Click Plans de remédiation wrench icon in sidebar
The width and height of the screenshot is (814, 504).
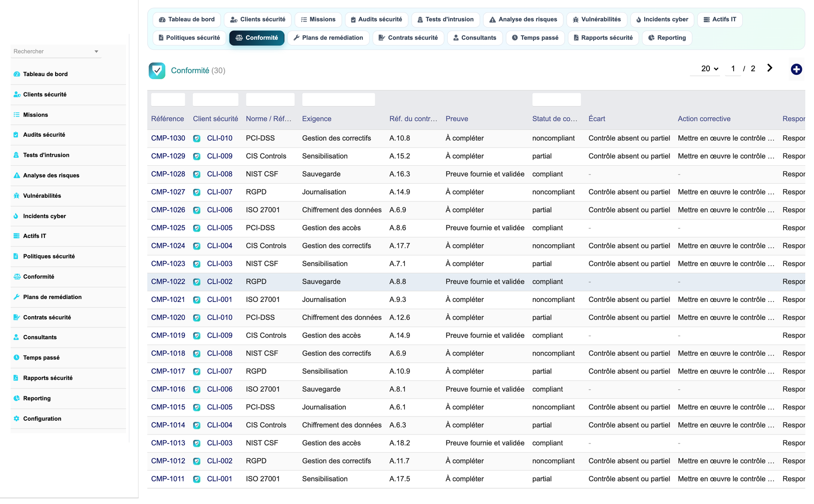(x=17, y=297)
